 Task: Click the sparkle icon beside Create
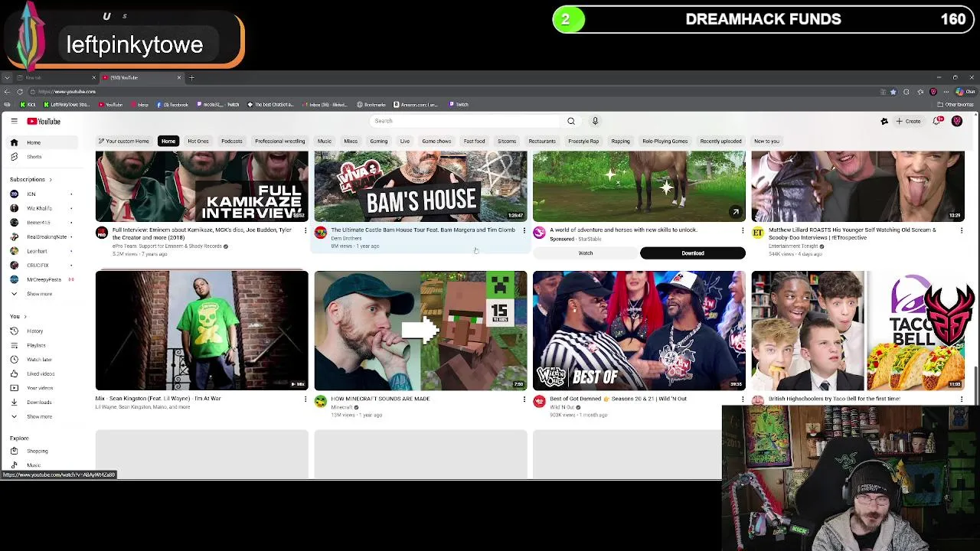(x=884, y=121)
